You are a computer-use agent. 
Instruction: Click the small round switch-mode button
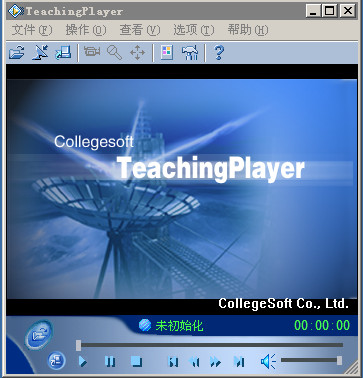click(x=56, y=361)
